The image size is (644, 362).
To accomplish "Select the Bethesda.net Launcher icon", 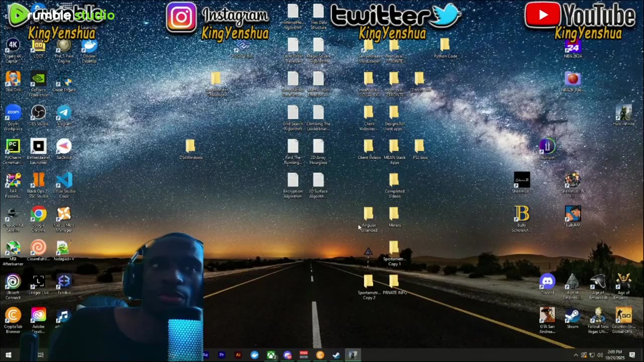I will [38, 152].
